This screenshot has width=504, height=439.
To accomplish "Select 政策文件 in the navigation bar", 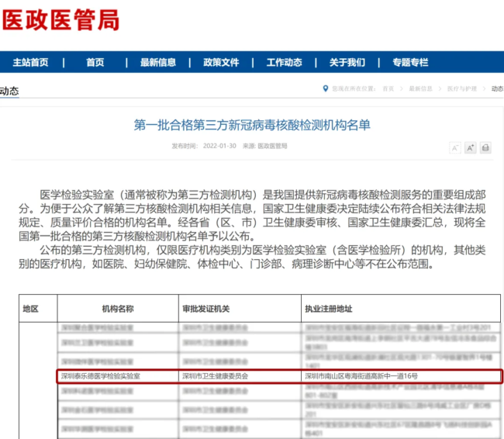I will pyautogui.click(x=221, y=63).
